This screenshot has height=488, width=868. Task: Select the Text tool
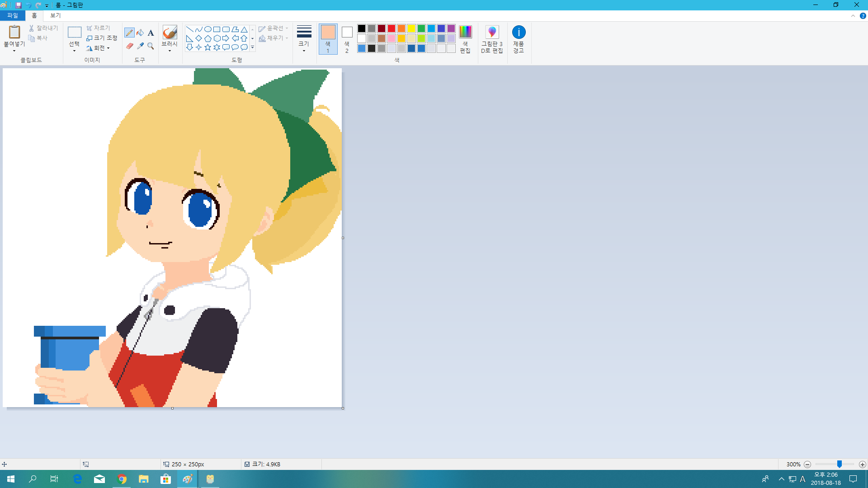tap(151, 33)
